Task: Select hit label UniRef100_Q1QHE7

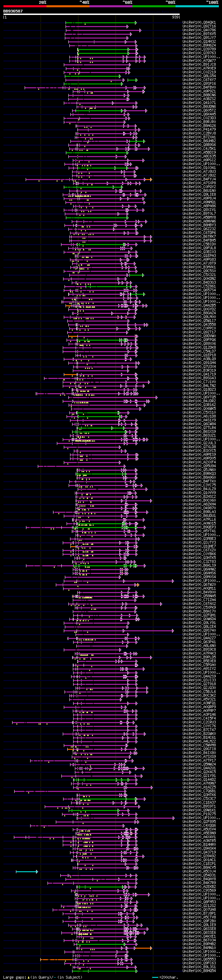Action: [x=199, y=546]
